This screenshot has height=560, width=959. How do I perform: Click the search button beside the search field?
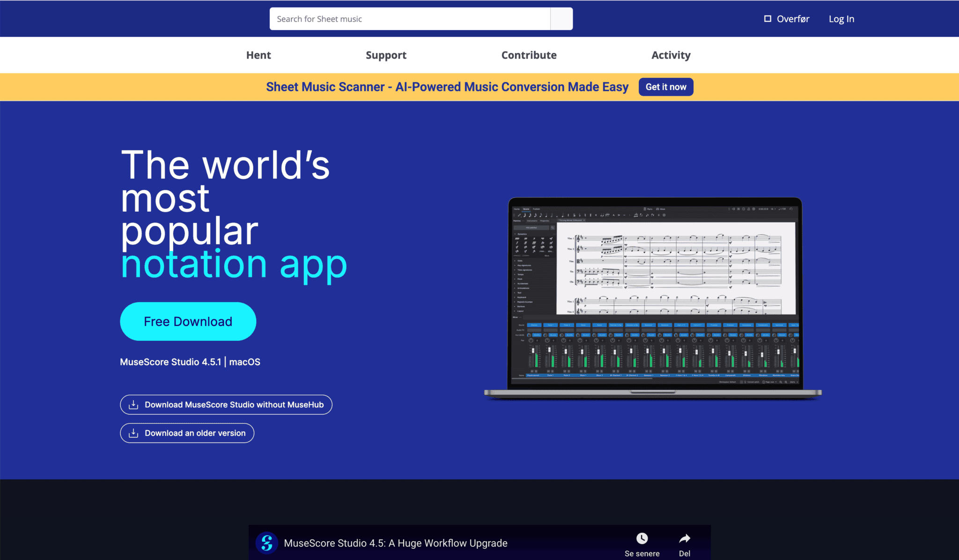[561, 19]
